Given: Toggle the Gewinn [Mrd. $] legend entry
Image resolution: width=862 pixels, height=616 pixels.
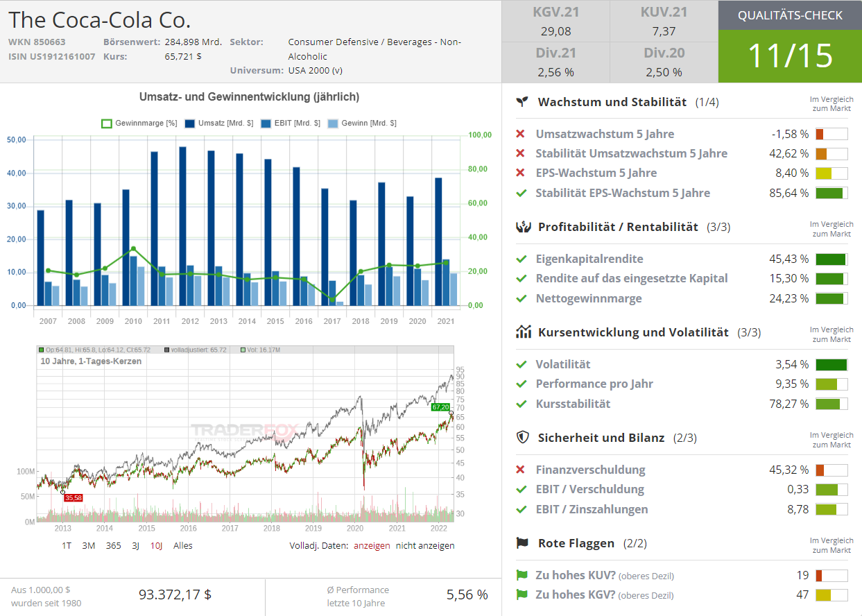Looking at the screenshot, I should pyautogui.click(x=362, y=123).
